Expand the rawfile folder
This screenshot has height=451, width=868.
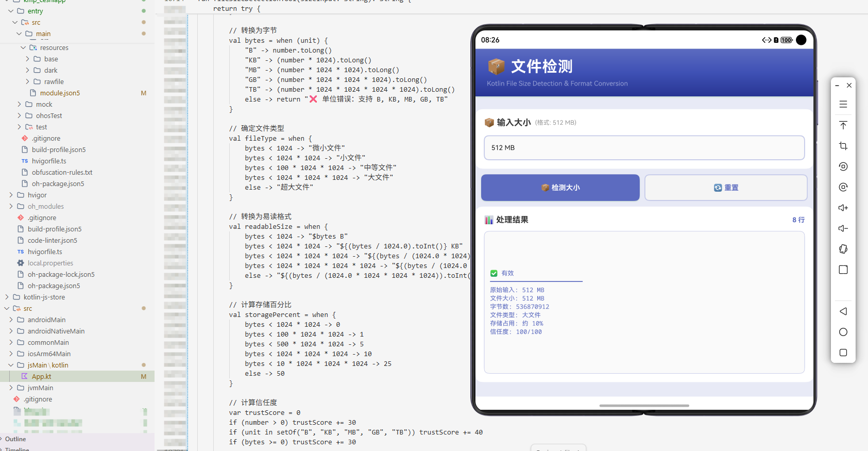tap(27, 81)
